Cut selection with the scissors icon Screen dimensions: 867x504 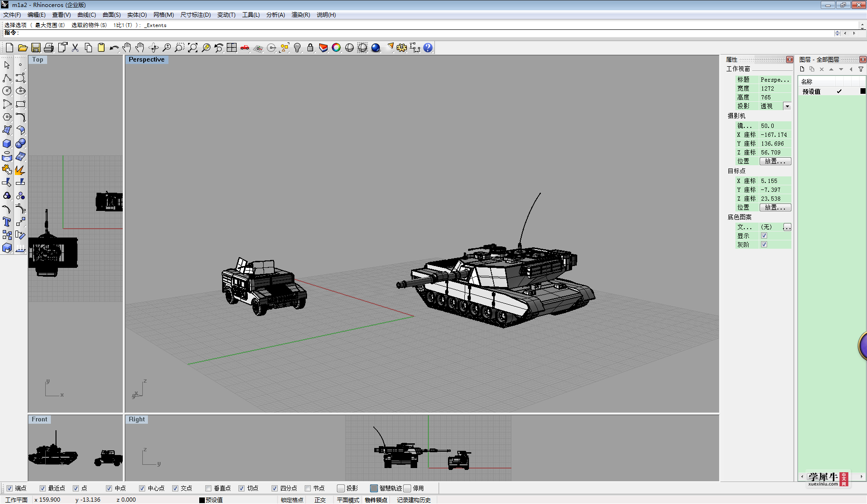[x=75, y=48]
